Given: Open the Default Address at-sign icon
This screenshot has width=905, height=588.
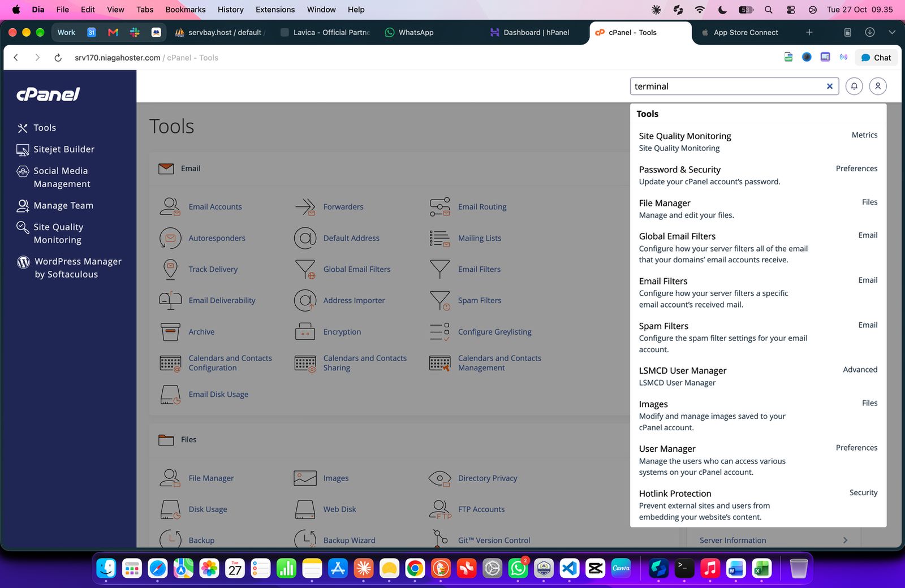Looking at the screenshot, I should [305, 238].
